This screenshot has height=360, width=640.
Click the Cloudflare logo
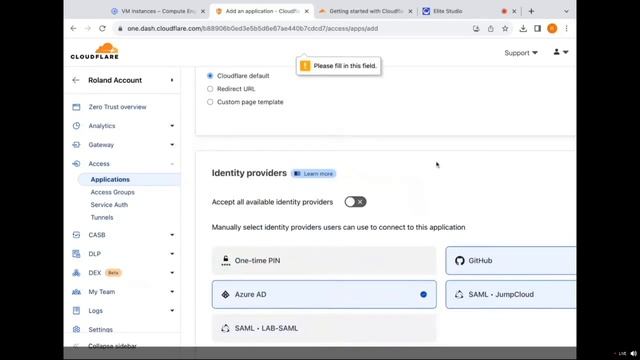pyautogui.click(x=95, y=51)
